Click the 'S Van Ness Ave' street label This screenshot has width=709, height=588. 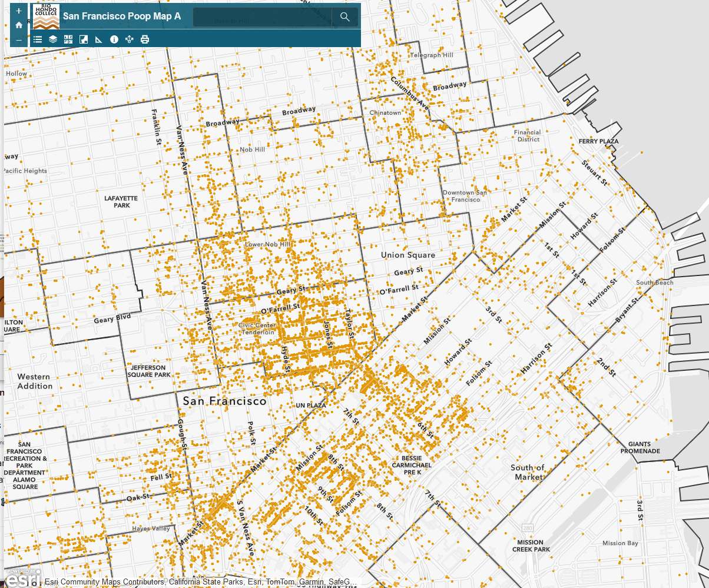[x=246, y=529]
